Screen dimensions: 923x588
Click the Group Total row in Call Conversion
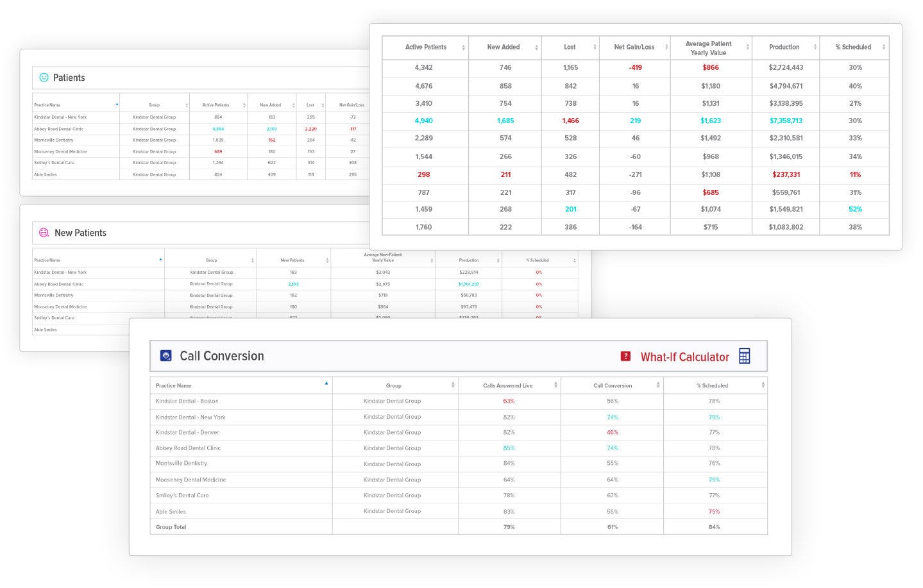pos(173,526)
